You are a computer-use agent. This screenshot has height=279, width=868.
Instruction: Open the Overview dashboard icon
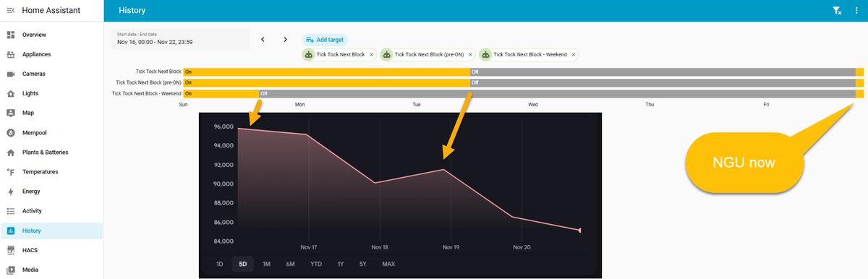[11, 35]
